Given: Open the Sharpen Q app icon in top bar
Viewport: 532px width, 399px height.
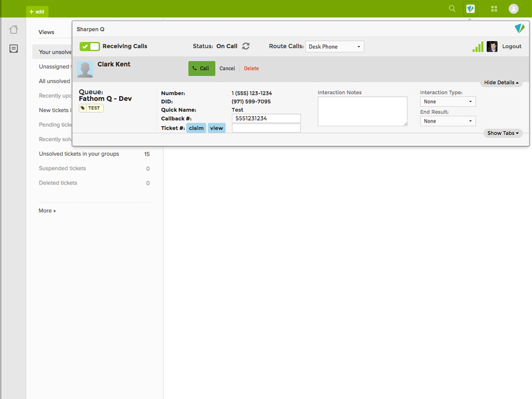Looking at the screenshot, I should (x=470, y=9).
